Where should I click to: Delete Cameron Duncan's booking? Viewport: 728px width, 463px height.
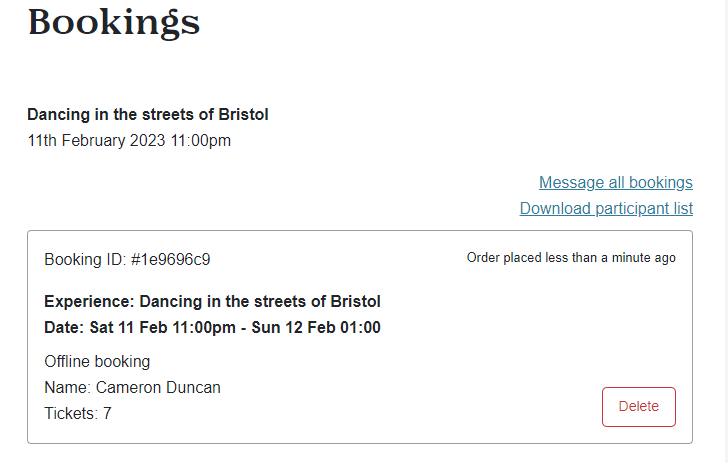click(638, 407)
